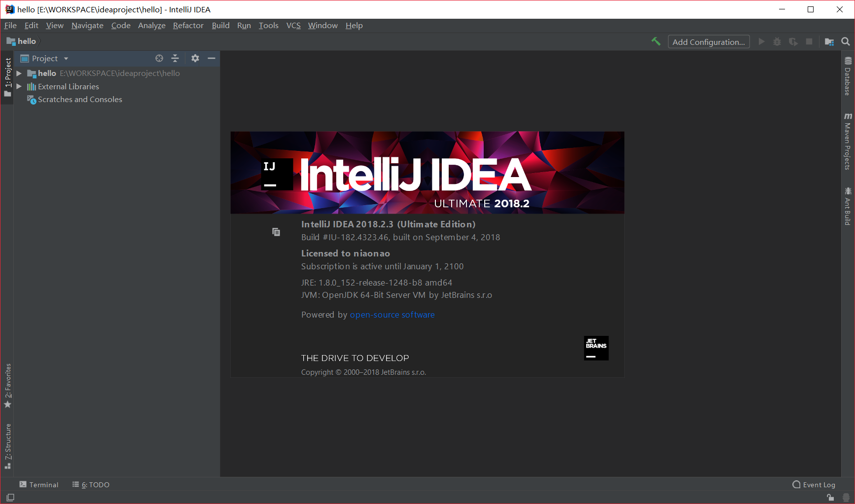Click the Build Project hammer icon
Viewport: 855px width, 504px height.
(x=656, y=42)
